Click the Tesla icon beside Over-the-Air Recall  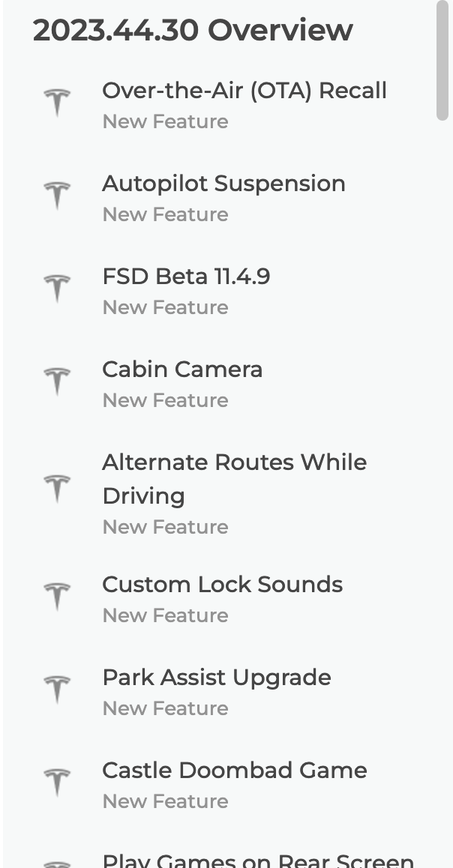pos(57,103)
